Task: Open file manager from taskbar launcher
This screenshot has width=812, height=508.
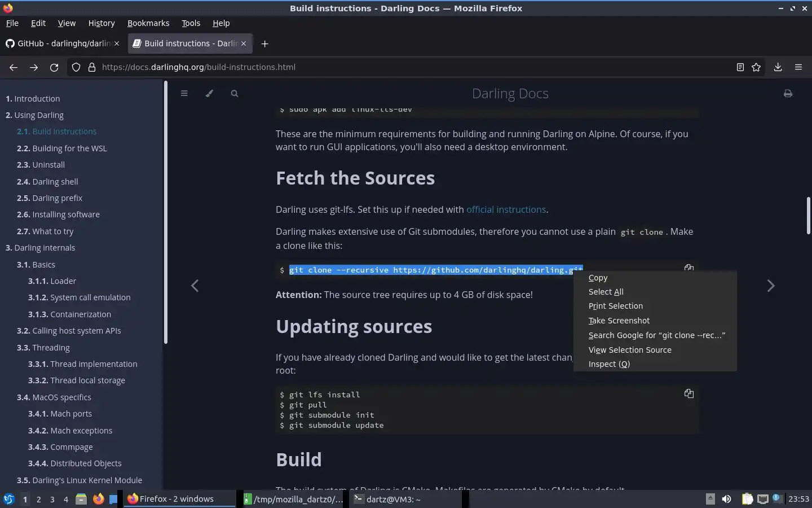Action: (x=81, y=499)
